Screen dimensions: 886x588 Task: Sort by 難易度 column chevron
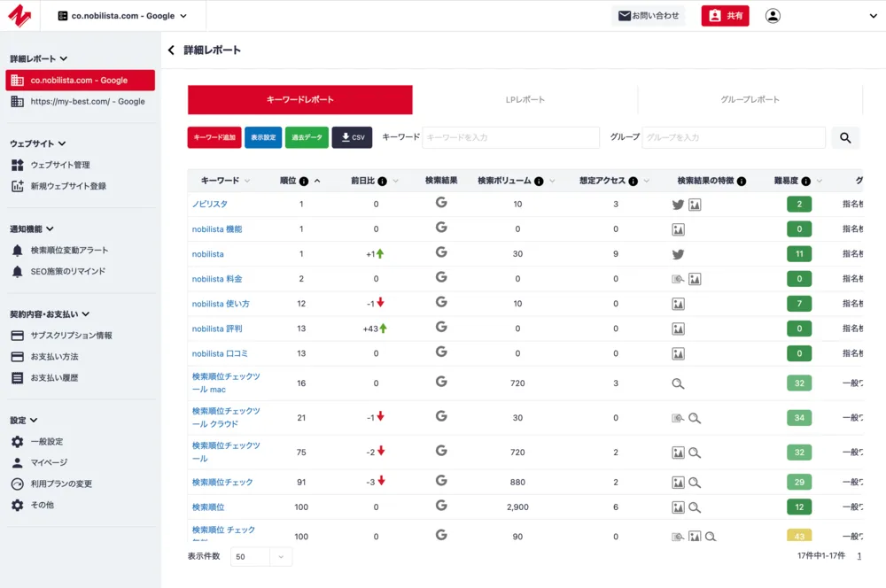pyautogui.click(x=820, y=182)
